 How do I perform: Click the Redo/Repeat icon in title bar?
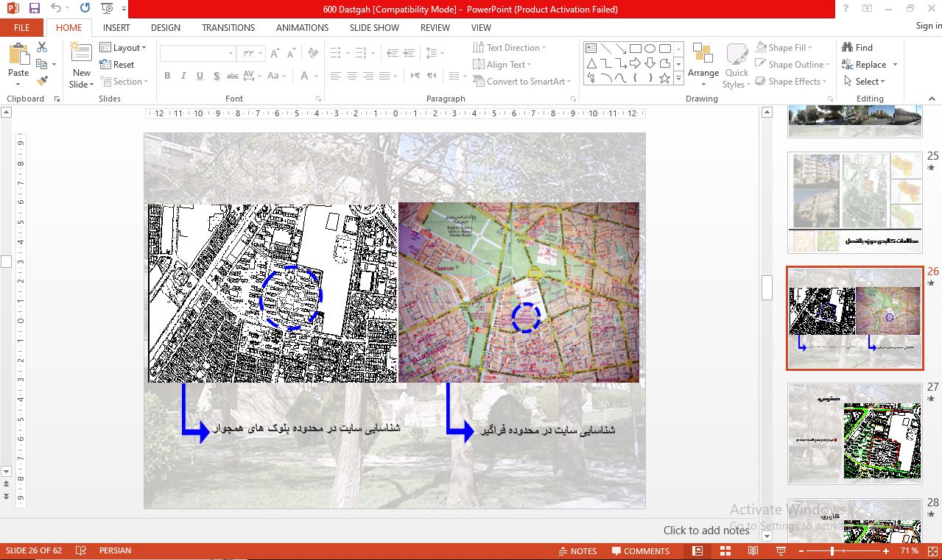85,9
